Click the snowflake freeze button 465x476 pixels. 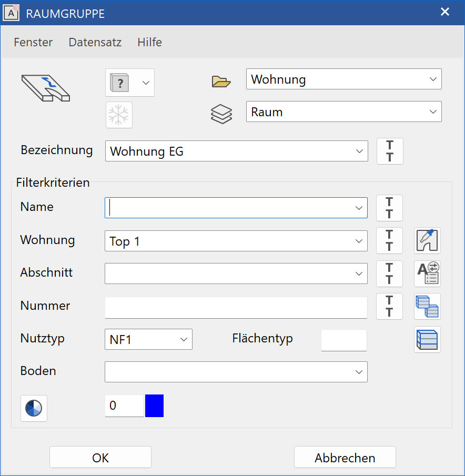[x=119, y=115]
